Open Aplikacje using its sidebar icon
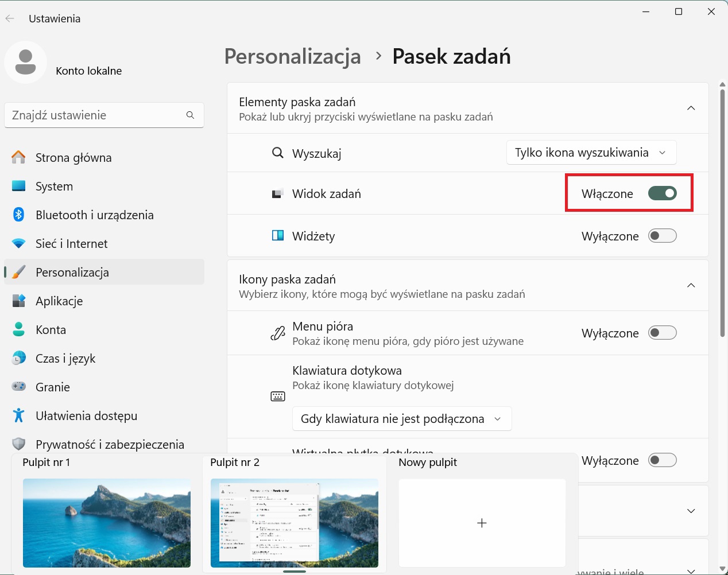728x575 pixels. 19,301
